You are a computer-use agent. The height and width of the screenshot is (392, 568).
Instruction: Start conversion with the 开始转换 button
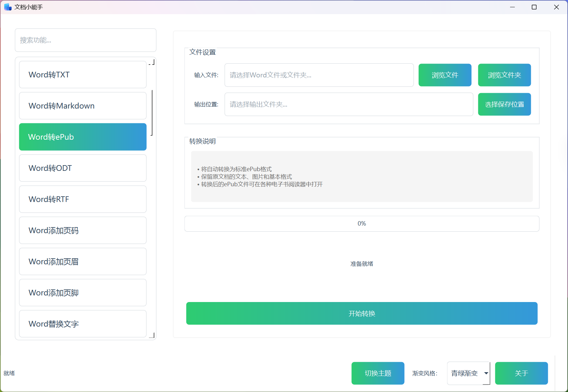click(x=361, y=313)
